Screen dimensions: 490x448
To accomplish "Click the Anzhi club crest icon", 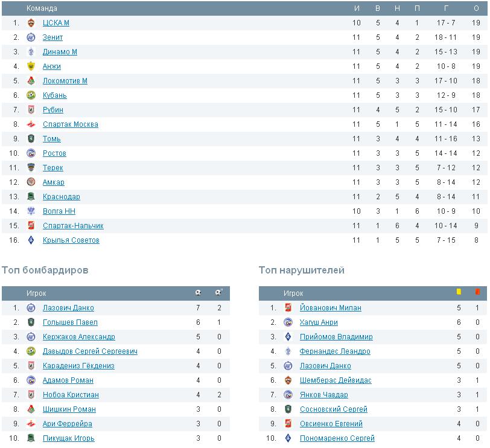I will coord(31,66).
